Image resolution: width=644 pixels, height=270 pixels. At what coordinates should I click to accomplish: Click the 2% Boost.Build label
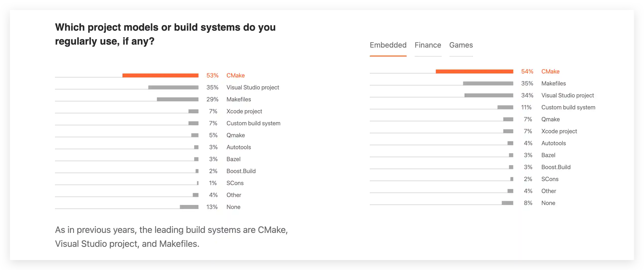click(x=241, y=171)
